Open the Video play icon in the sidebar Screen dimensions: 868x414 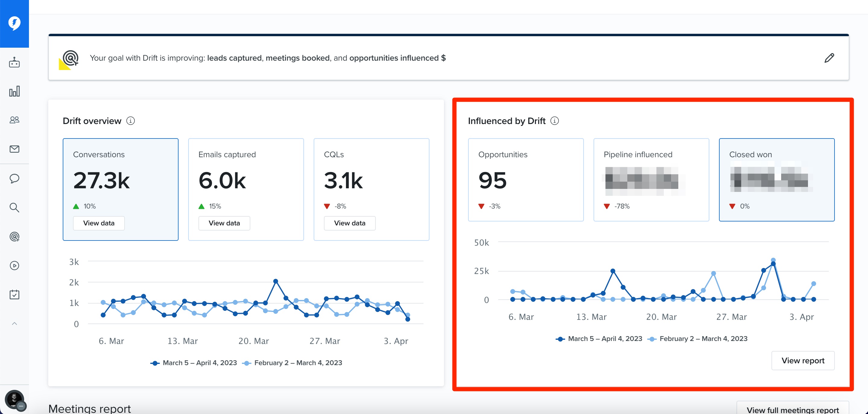click(14, 266)
